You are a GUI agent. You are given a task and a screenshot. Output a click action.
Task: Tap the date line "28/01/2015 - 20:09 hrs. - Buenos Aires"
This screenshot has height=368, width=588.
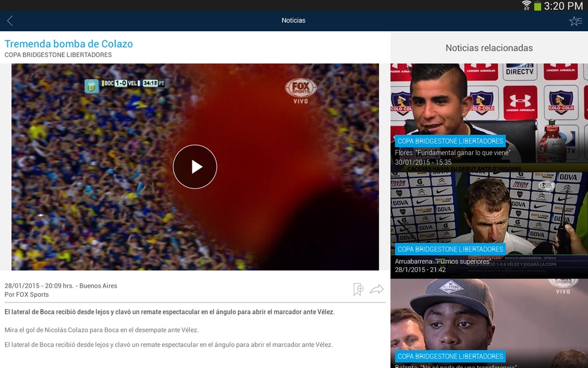[x=61, y=286]
